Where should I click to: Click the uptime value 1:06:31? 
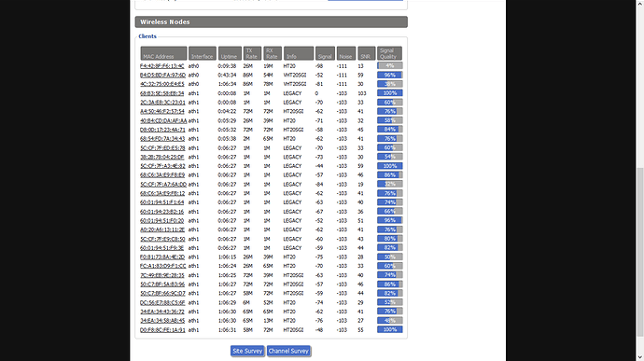[x=227, y=330]
